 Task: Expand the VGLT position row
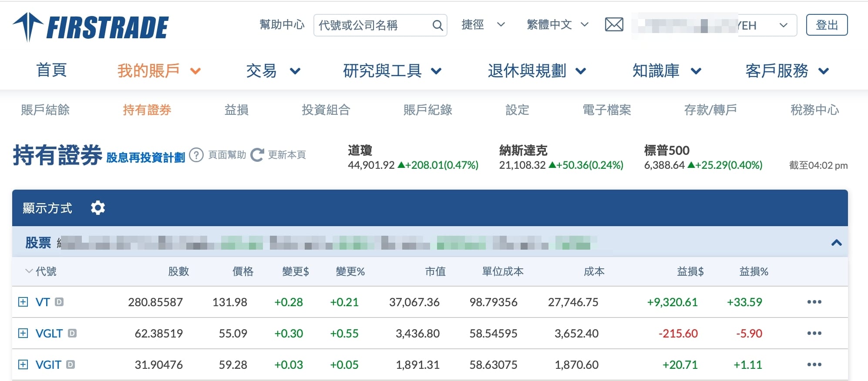(23, 333)
